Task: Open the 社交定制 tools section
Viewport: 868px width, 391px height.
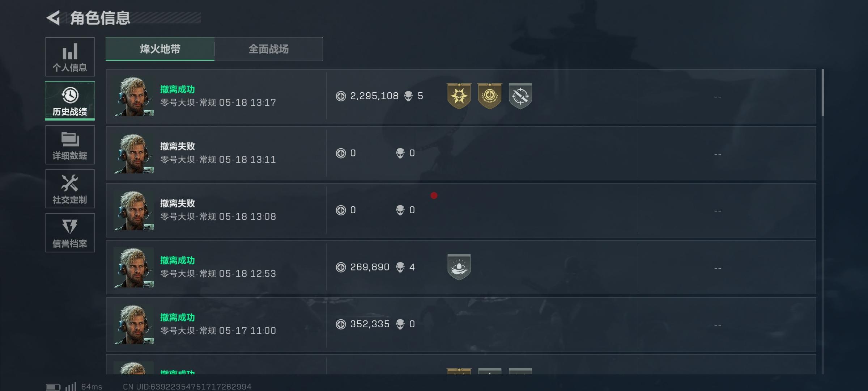Action: click(x=70, y=189)
